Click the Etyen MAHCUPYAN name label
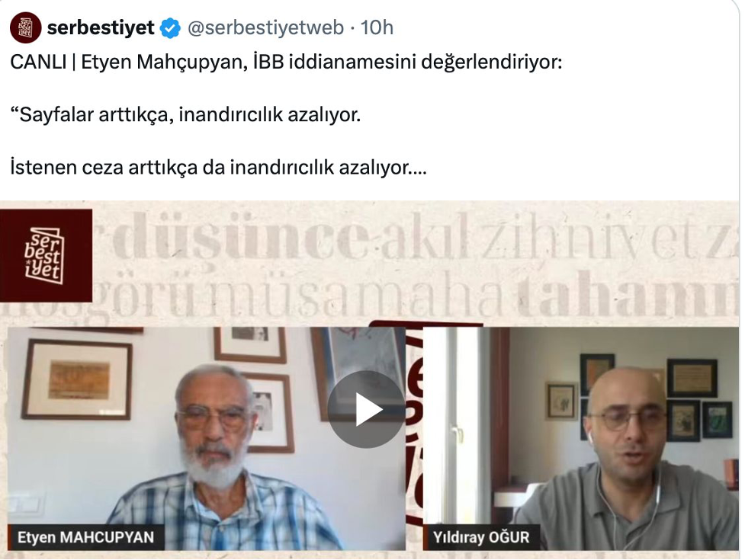 pyautogui.click(x=85, y=537)
